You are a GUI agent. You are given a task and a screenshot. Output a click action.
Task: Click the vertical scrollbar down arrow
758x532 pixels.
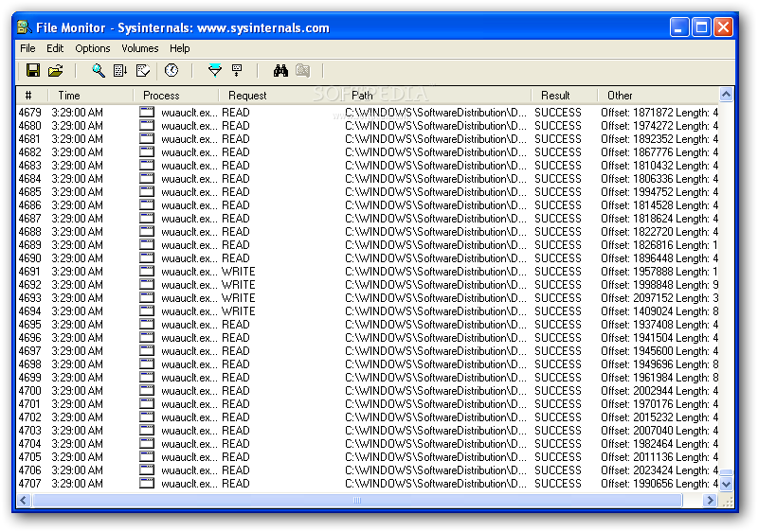[726, 483]
